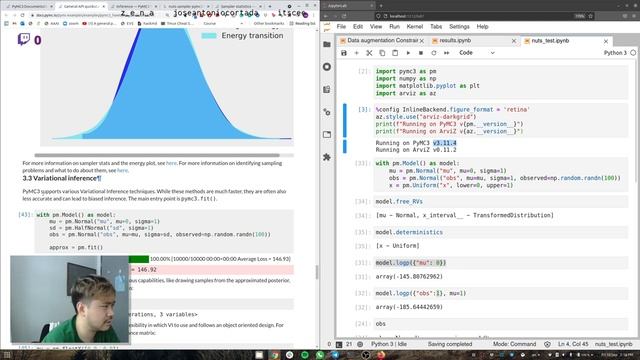This screenshot has width=640, height=360.
Task: Open the Telegram icon in the taskbar
Action: pos(335,355)
